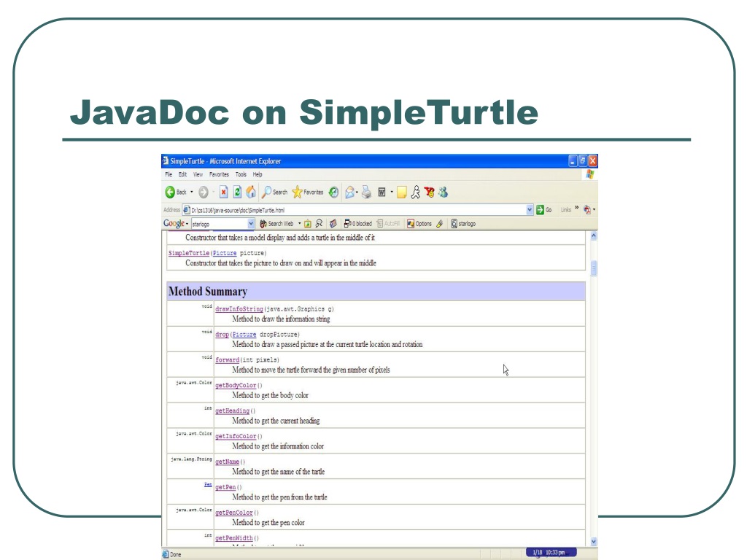Open the Google search box dropdown
Viewport: 747px width, 560px height.
tap(251, 223)
